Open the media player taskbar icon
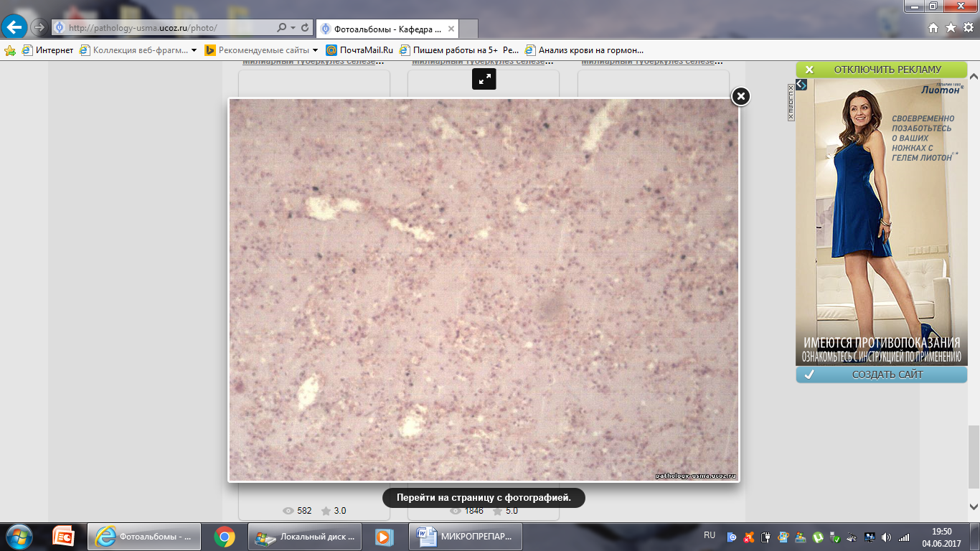 pos(384,537)
